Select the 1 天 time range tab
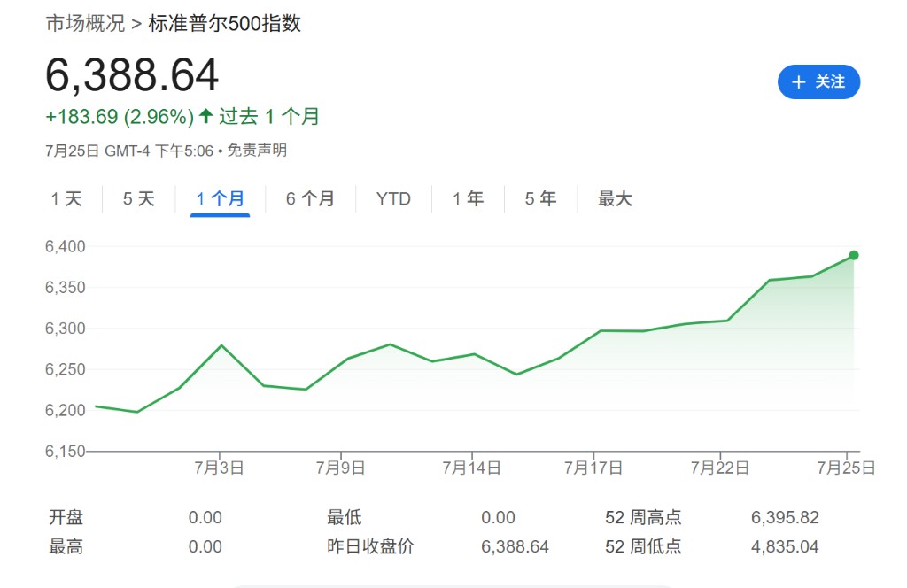 click(66, 199)
